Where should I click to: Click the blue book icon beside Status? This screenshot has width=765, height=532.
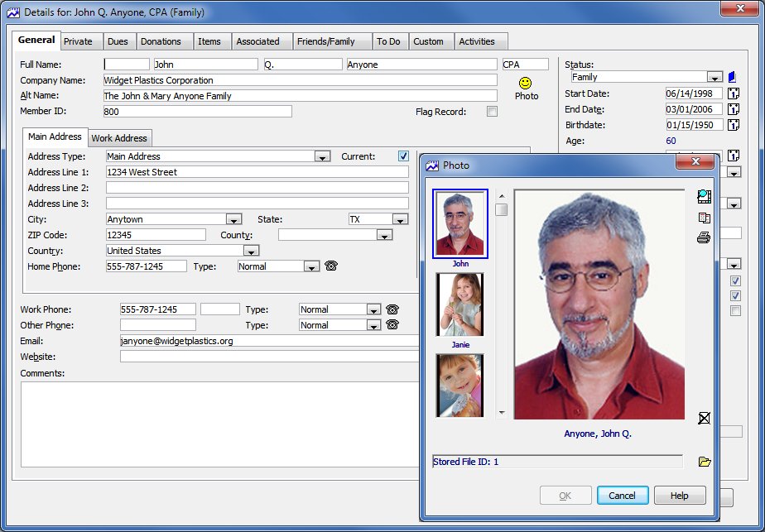tap(732, 77)
